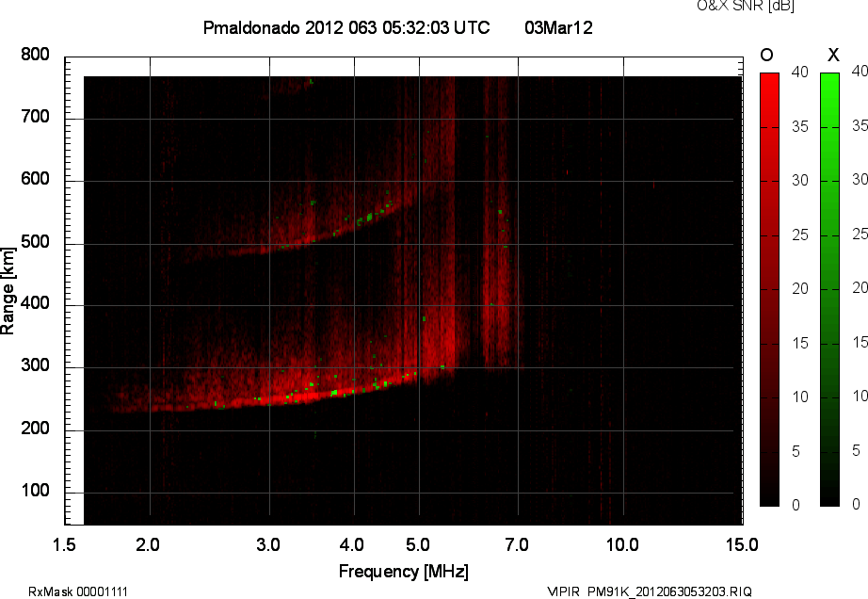
Task: Select the range tick label "400"
Action: pyautogui.click(x=36, y=303)
